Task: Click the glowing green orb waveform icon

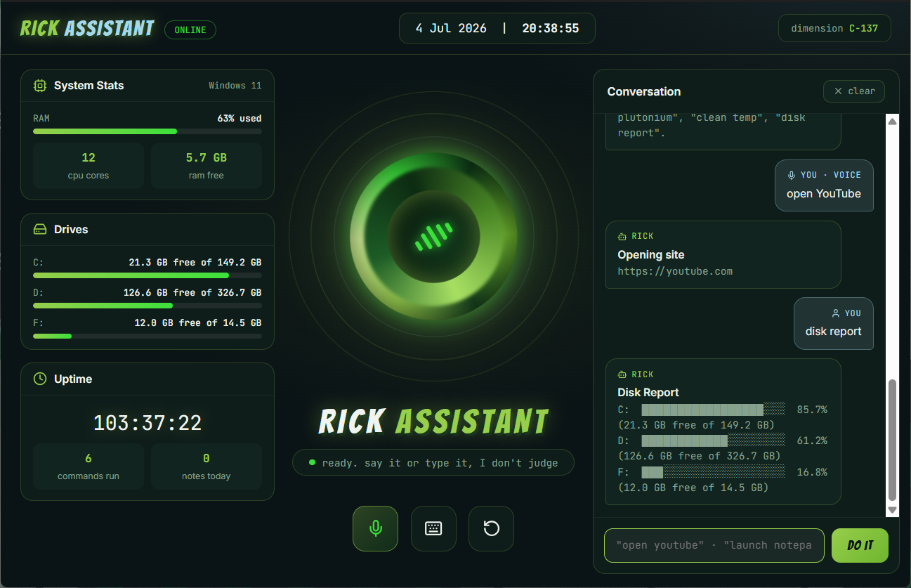Action: [x=433, y=237]
